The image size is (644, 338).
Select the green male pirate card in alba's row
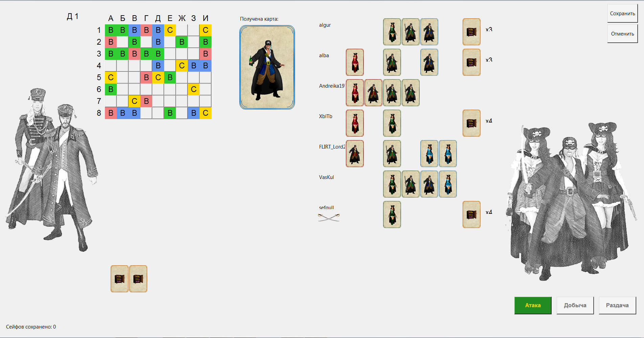tap(392, 62)
